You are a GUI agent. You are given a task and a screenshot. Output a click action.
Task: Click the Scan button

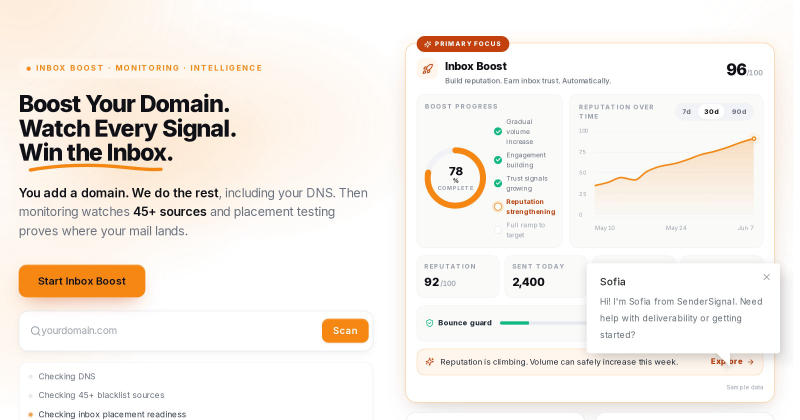point(345,331)
